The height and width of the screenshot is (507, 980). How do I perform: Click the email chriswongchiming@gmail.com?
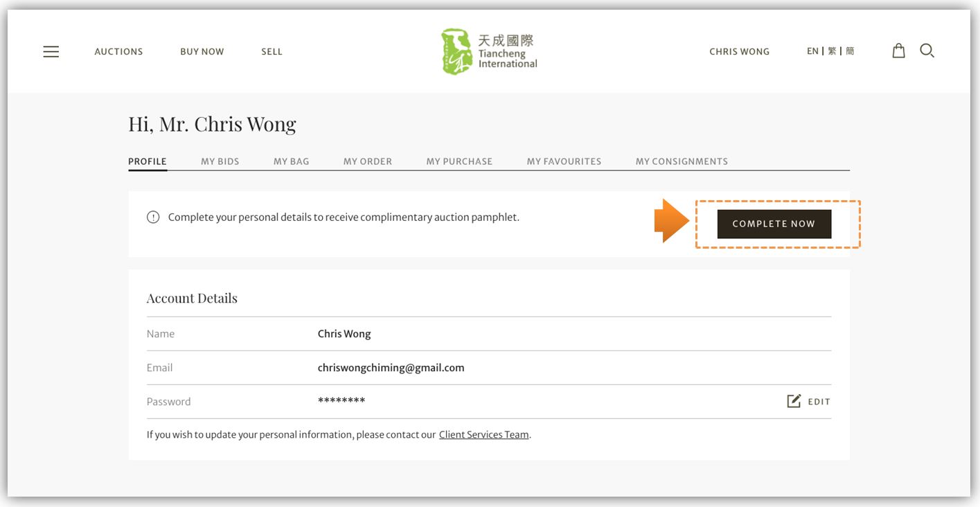(x=391, y=368)
